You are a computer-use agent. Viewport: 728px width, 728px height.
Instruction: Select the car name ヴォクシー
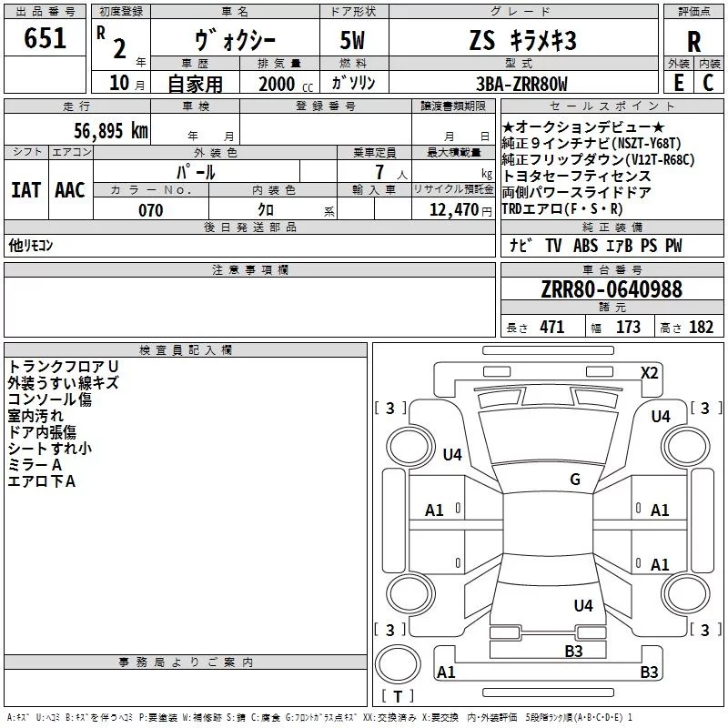(x=235, y=40)
